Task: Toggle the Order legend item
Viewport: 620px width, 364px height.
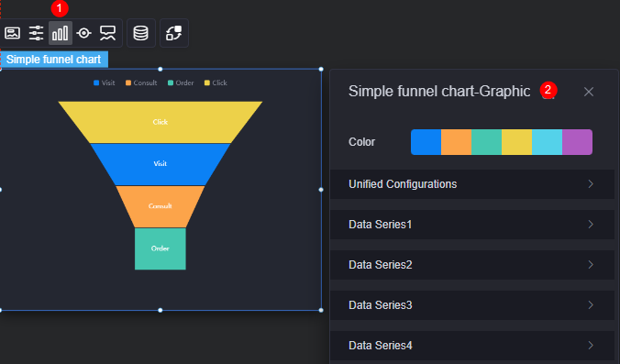Action: (x=181, y=83)
